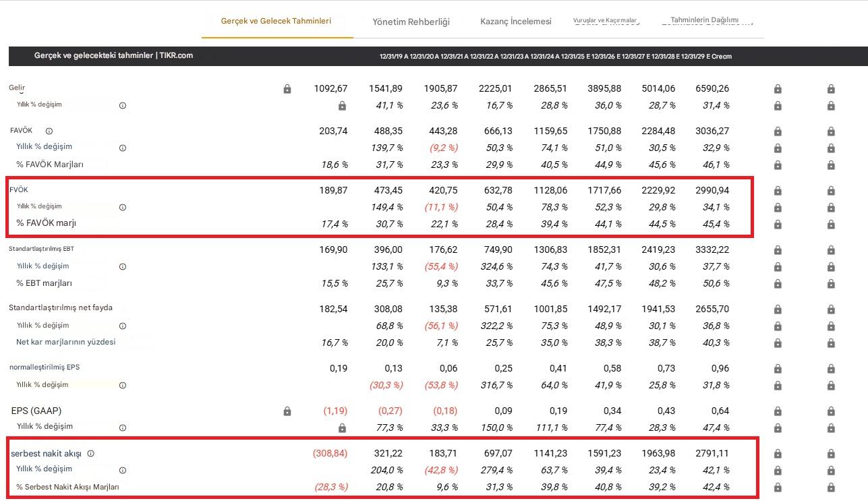Click the info icon beside FAVÖK label
Image resolution: width=868 pixels, height=501 pixels.
49,131
